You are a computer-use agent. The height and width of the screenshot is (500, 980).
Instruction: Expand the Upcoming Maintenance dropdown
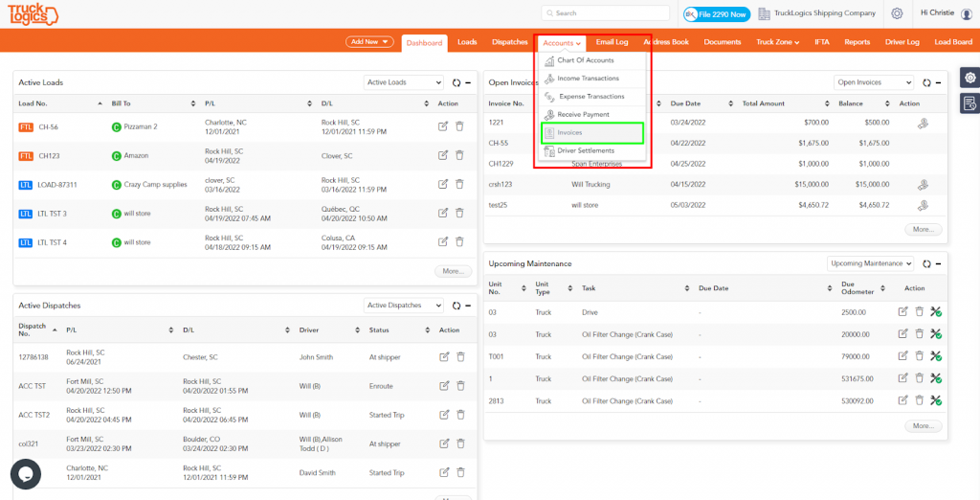(870, 263)
